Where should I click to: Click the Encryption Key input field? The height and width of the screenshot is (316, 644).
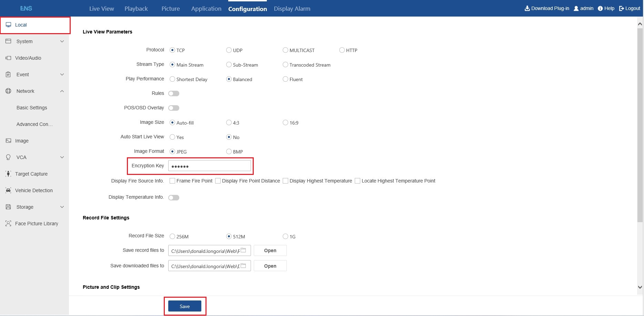click(x=209, y=166)
